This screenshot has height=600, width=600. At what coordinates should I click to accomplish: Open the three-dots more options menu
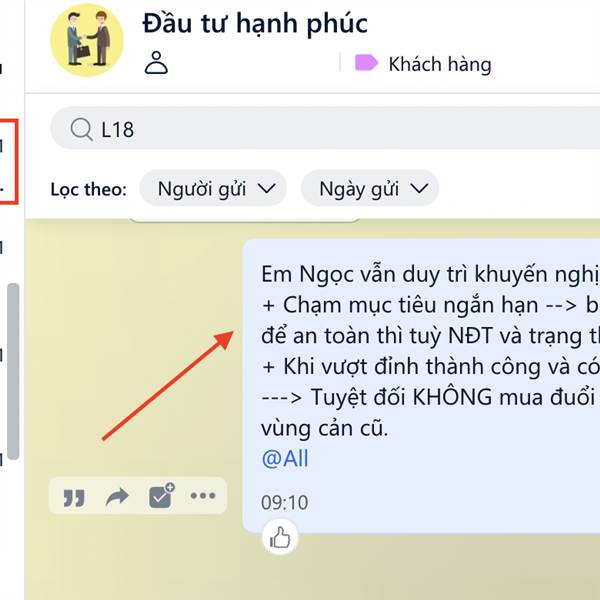[203, 496]
